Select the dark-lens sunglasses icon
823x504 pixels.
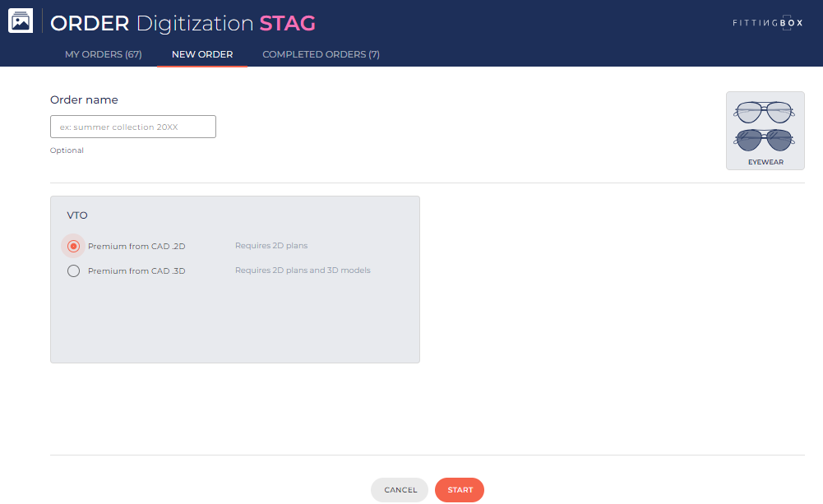[x=765, y=140]
